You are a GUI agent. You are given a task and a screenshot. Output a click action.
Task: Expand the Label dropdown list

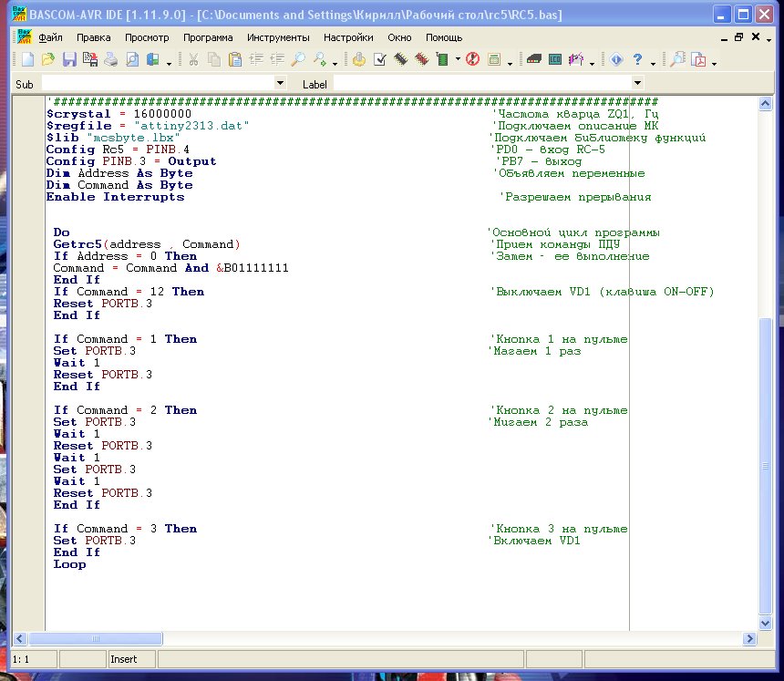[x=637, y=84]
